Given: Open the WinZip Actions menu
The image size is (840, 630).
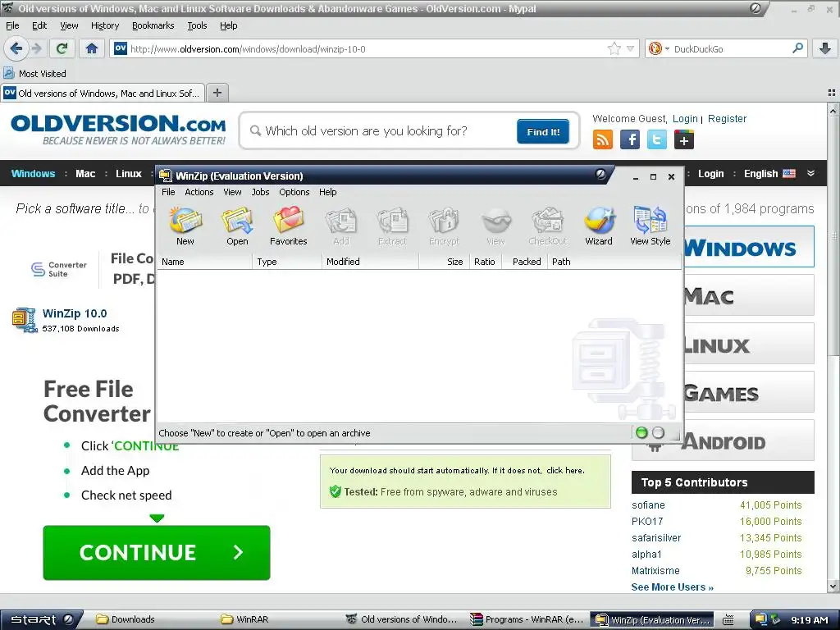Looking at the screenshot, I should pyautogui.click(x=199, y=192).
